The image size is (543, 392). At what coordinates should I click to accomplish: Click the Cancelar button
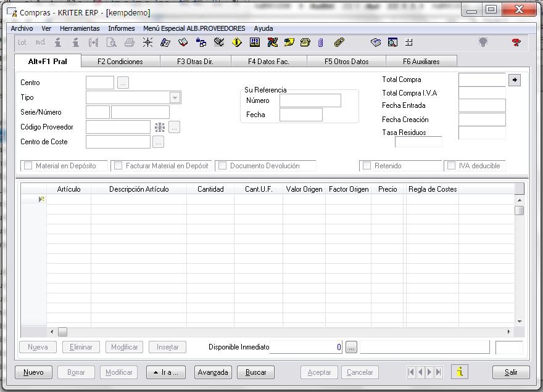360,372
